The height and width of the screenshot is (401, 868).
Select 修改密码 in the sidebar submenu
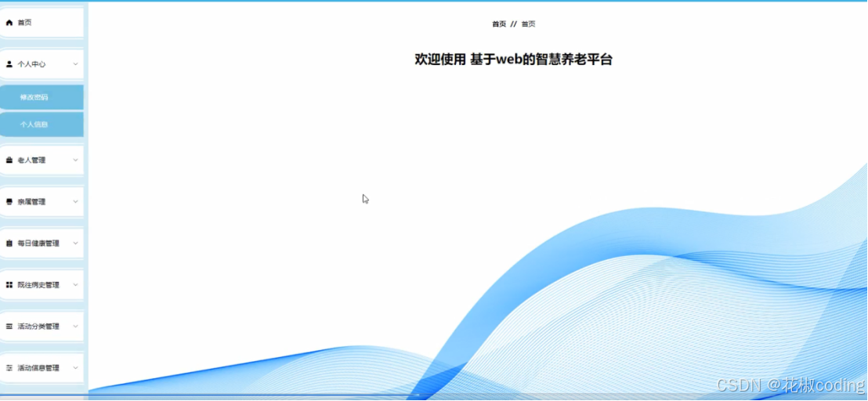(42, 97)
